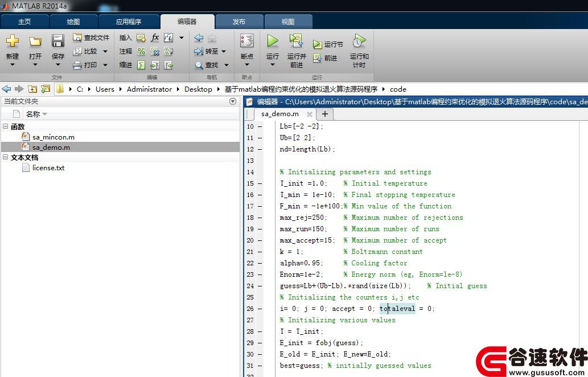Switch to the 发布 ribbon tab
The width and height of the screenshot is (588, 377).
pos(239,22)
